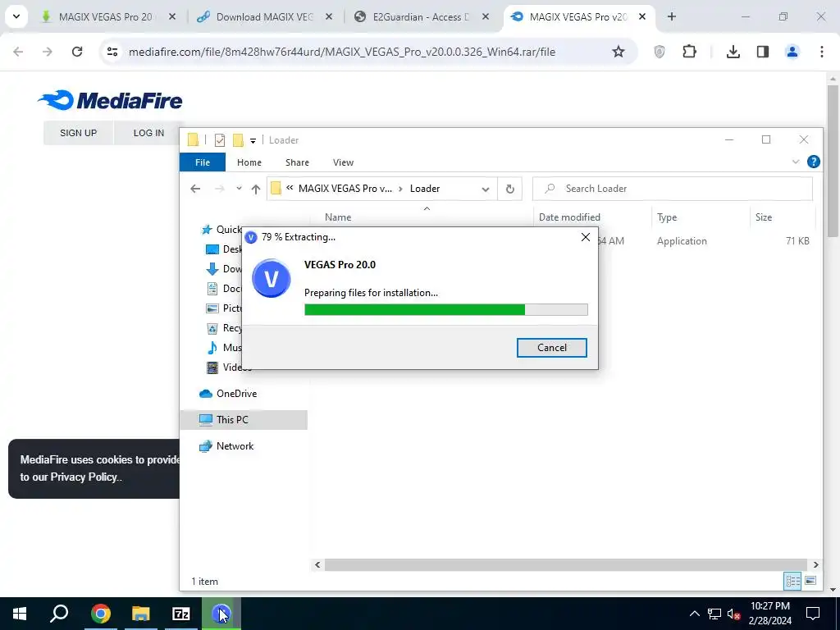Open Chrome Extensions puzzle icon
This screenshot has width=840, height=630.
coord(689,52)
